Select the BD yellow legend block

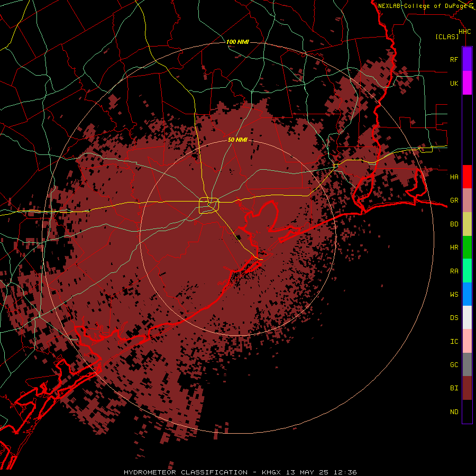(x=467, y=224)
